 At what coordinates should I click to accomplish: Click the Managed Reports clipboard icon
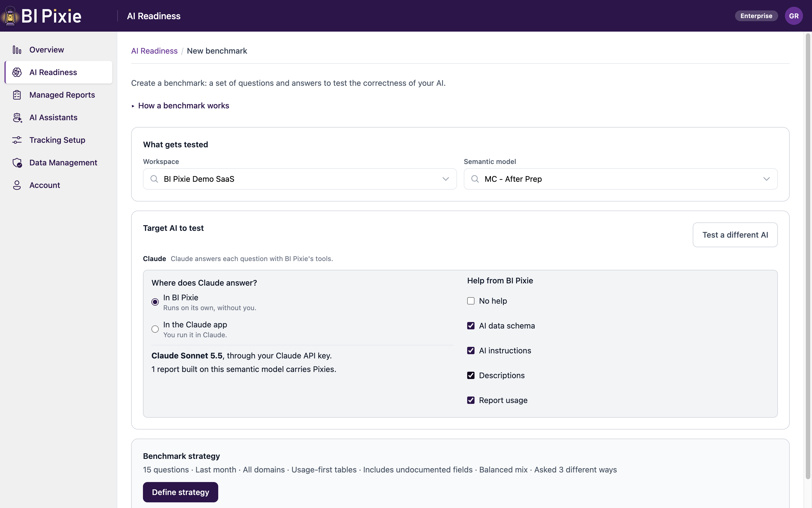click(x=17, y=95)
